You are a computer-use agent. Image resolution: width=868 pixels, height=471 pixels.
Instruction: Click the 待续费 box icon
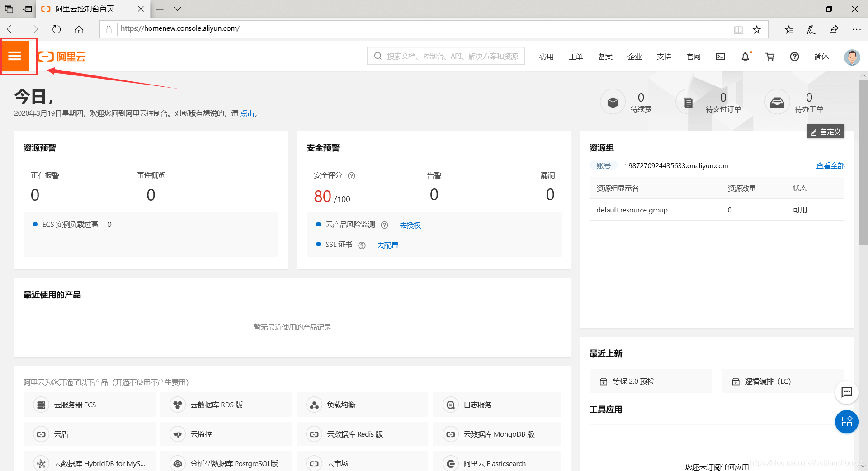pyautogui.click(x=613, y=102)
